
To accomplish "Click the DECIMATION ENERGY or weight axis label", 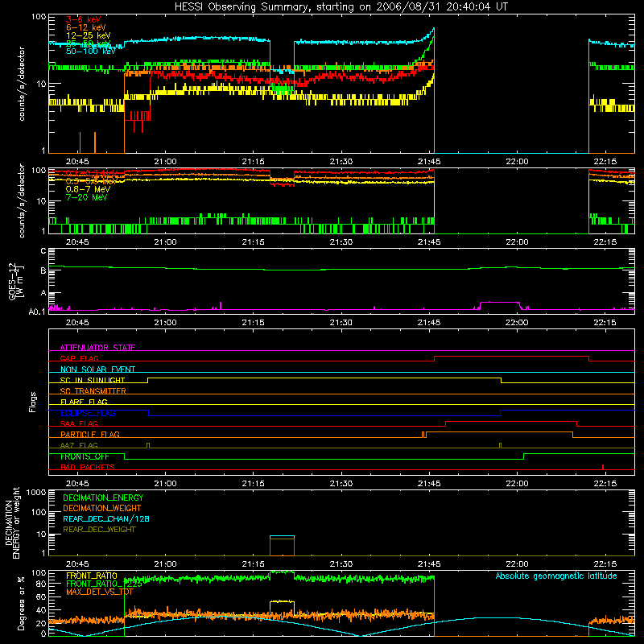I will coord(12,522).
